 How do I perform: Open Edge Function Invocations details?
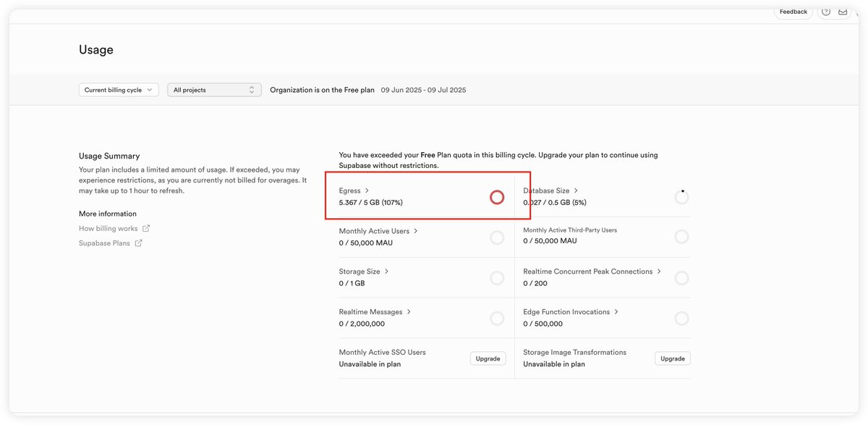[x=566, y=312]
